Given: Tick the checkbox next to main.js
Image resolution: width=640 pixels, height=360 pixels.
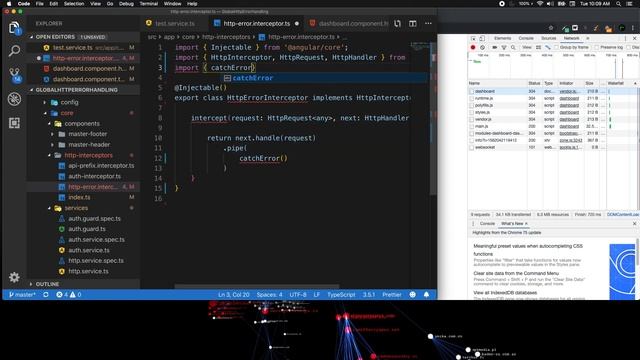Looking at the screenshot, I should [x=472, y=126].
